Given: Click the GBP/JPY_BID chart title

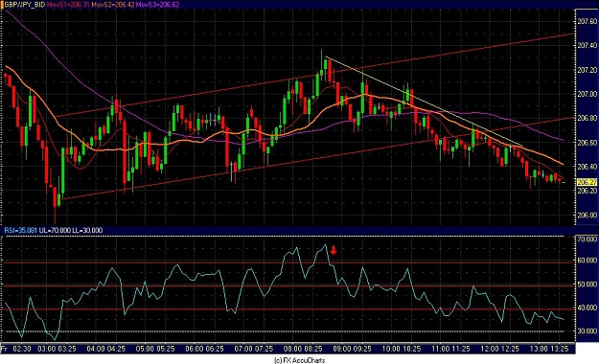Looking at the screenshot, I should (24, 5).
